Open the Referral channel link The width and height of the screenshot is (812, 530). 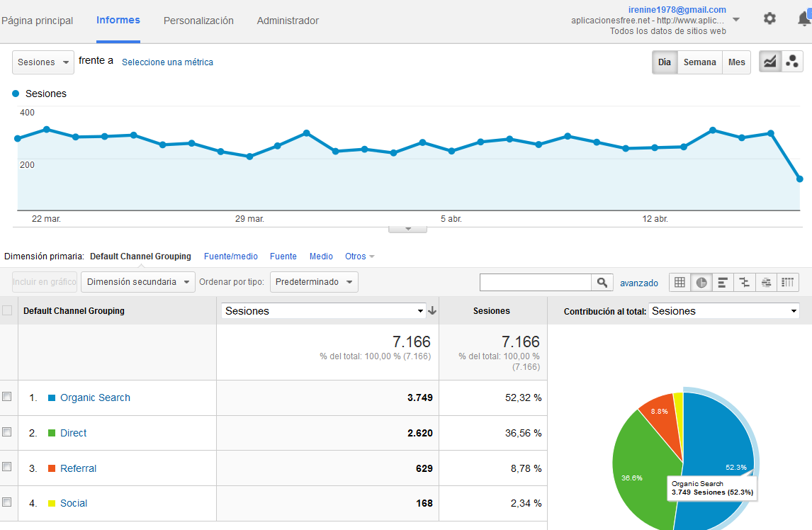(78, 468)
